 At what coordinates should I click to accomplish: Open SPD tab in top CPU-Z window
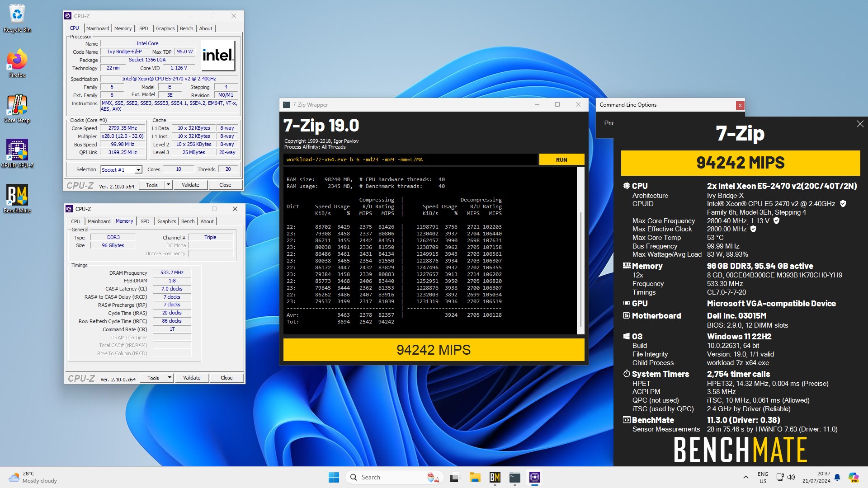pyautogui.click(x=144, y=28)
